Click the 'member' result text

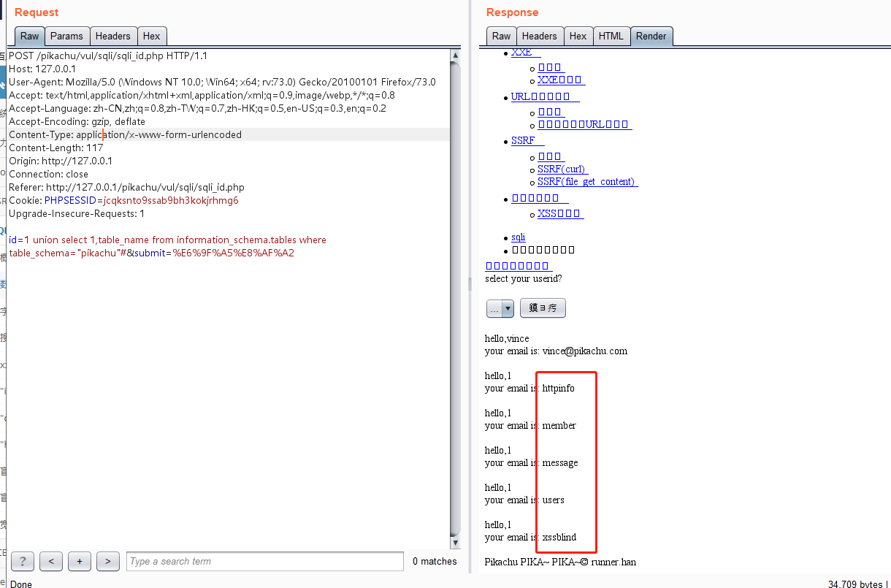[559, 425]
